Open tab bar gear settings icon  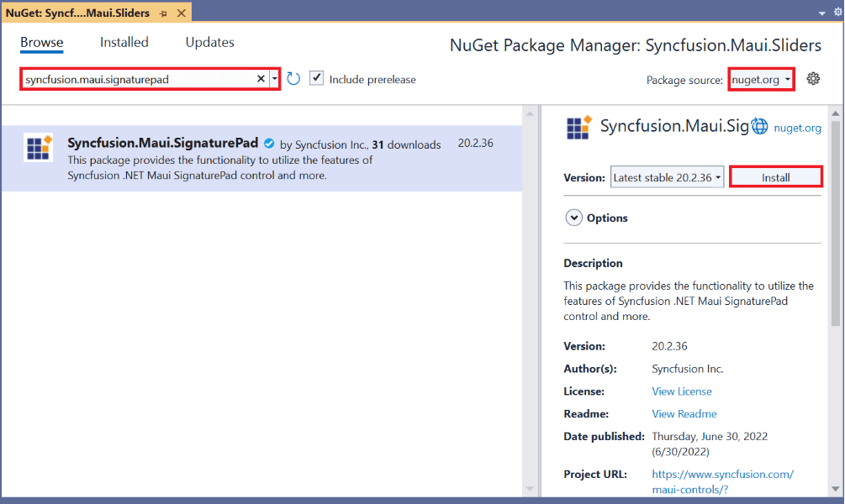(837, 13)
